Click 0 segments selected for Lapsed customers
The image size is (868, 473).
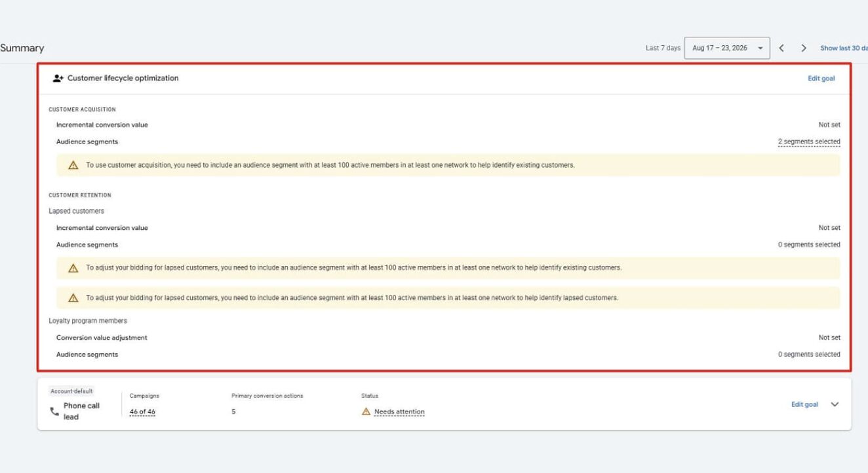[809, 245]
